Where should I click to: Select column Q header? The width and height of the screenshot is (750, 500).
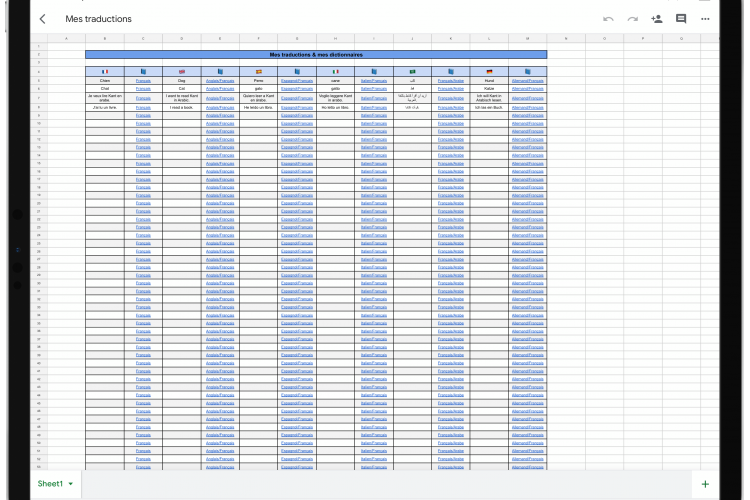(681, 38)
